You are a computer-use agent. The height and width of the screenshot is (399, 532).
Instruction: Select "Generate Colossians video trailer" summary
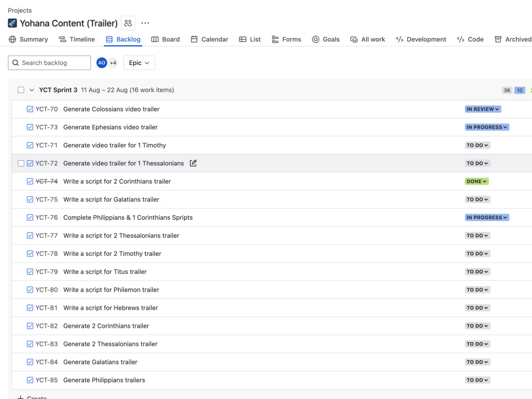(111, 109)
